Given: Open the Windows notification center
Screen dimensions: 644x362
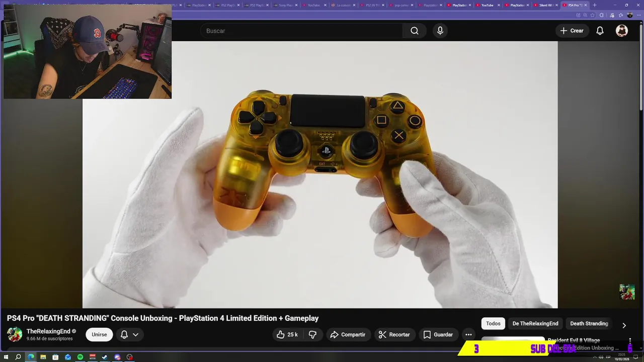Looking at the screenshot, I should point(635,357).
